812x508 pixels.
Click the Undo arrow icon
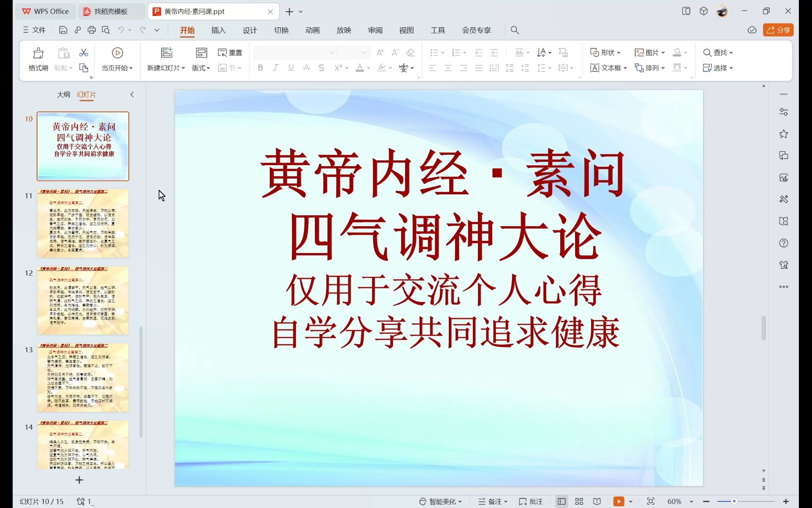(x=121, y=30)
